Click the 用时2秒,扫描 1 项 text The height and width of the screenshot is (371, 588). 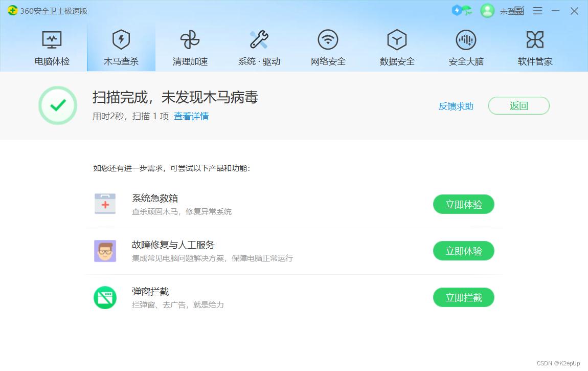pyautogui.click(x=130, y=116)
